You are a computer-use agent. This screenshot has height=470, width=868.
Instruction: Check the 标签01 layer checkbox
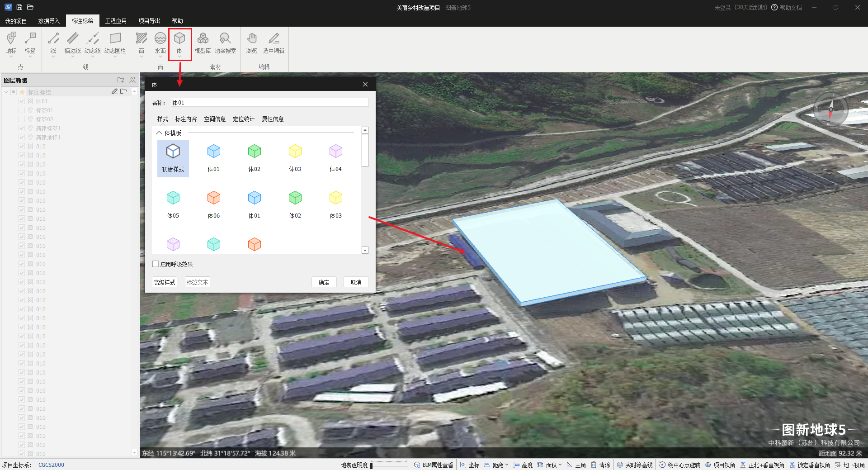pos(22,110)
